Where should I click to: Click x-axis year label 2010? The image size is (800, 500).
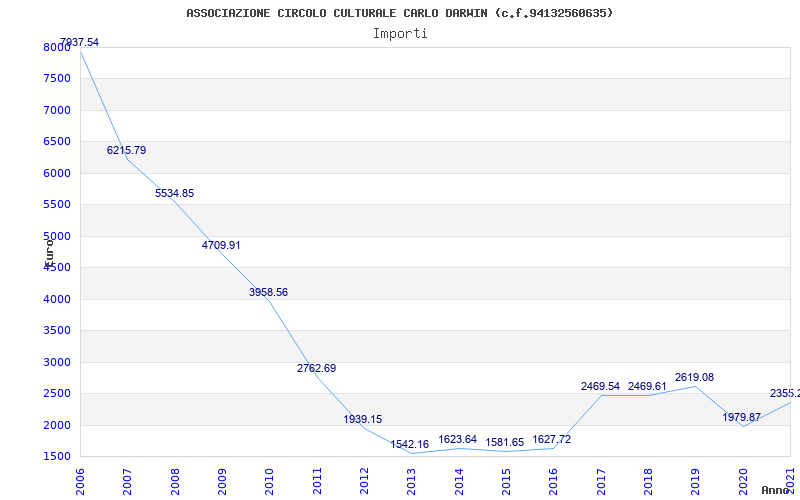(x=269, y=482)
